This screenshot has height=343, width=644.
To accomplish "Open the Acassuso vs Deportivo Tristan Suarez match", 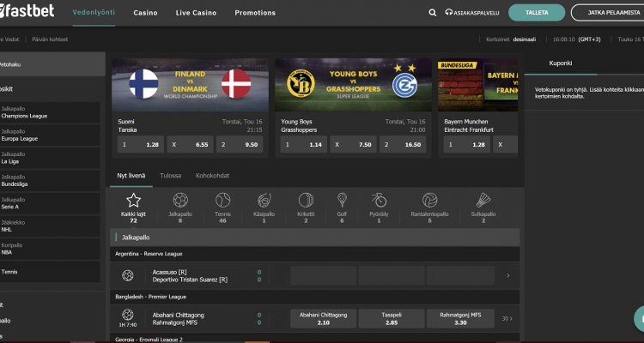I will point(190,276).
